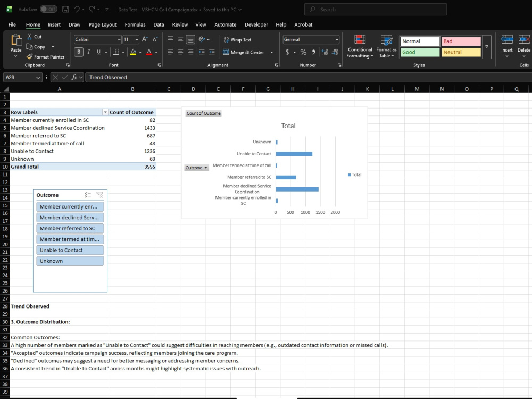Open the font size 11 dropdown

[x=136, y=40]
